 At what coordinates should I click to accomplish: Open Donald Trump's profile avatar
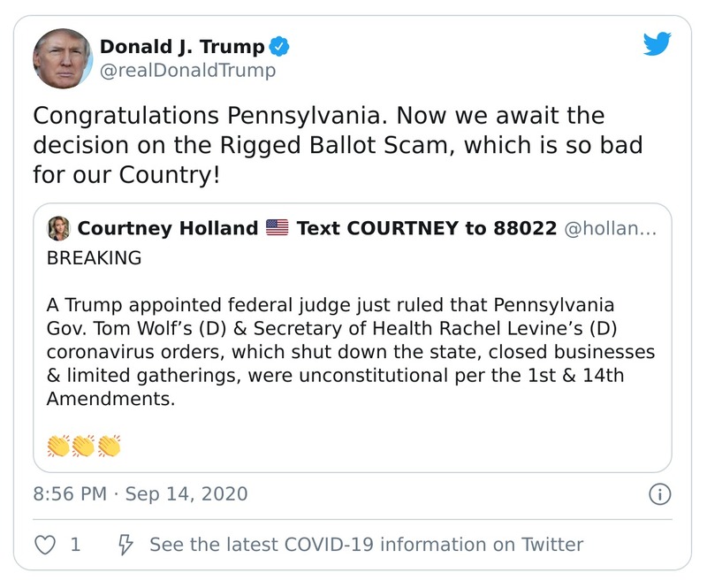63,55
